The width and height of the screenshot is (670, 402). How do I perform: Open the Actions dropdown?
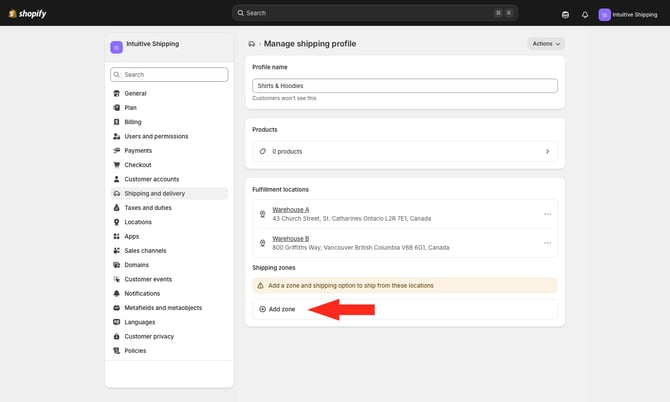point(546,44)
